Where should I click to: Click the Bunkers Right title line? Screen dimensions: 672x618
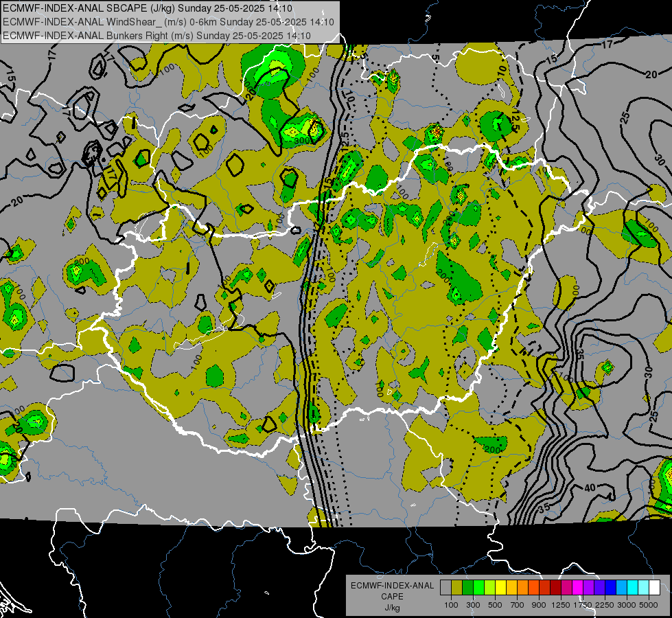(x=157, y=36)
